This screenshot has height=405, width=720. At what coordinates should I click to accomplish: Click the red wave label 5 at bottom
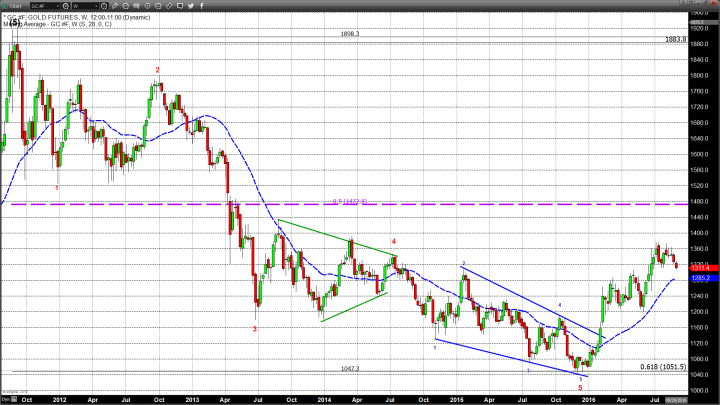coord(580,388)
